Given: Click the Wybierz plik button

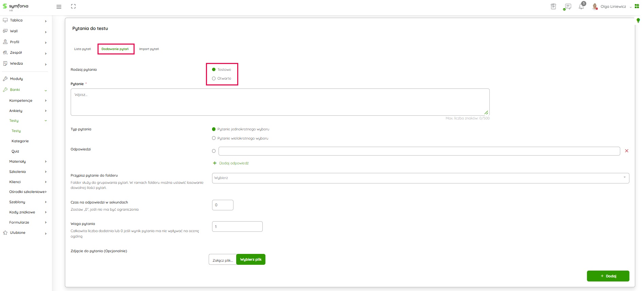Looking at the screenshot, I should 251,260.
